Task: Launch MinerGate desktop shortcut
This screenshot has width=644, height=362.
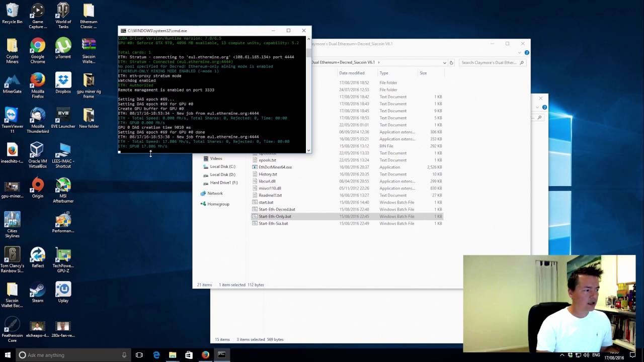Action: click(12, 83)
